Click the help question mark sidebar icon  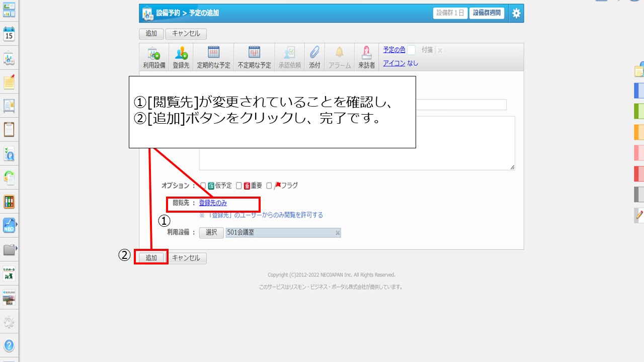9,345
